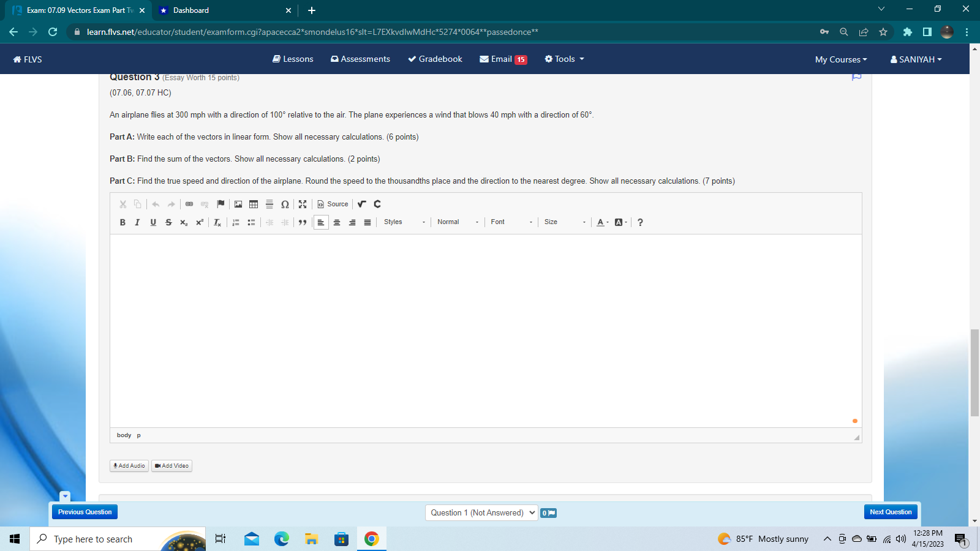Open the Styles dropdown
The image size is (980, 551).
click(x=401, y=222)
